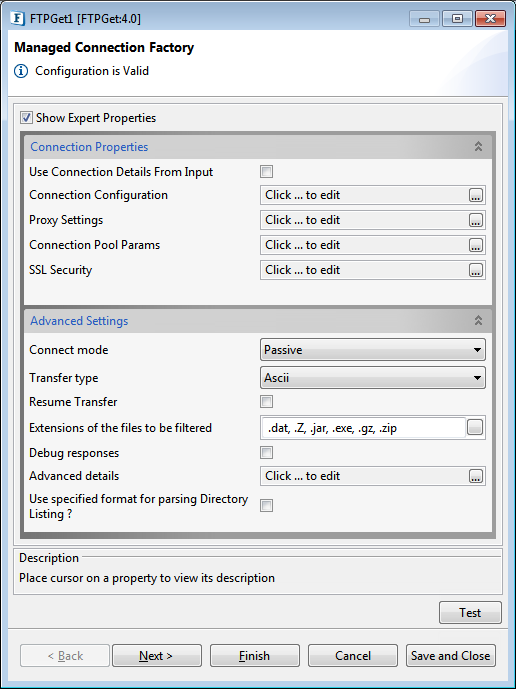Click the FTPGet application icon in title bar
The height and width of the screenshot is (689, 516).
(18, 18)
